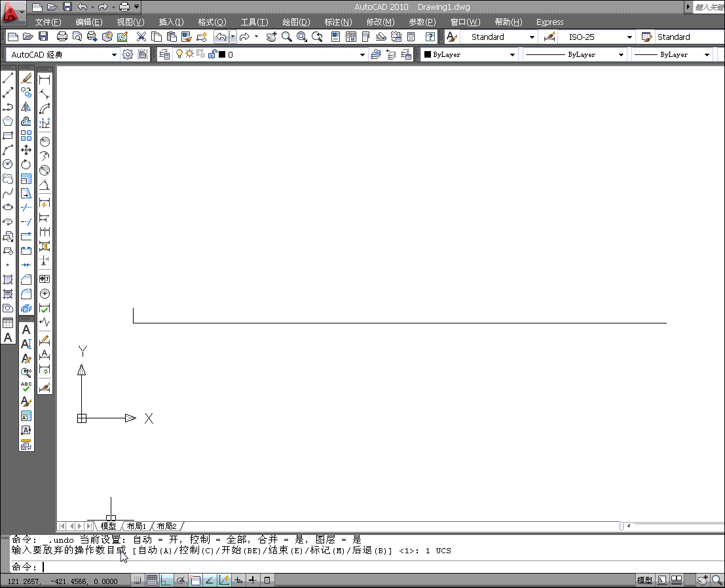Enable grid display on the status bar
Image resolution: width=725 pixels, height=588 pixels.
pos(152,579)
